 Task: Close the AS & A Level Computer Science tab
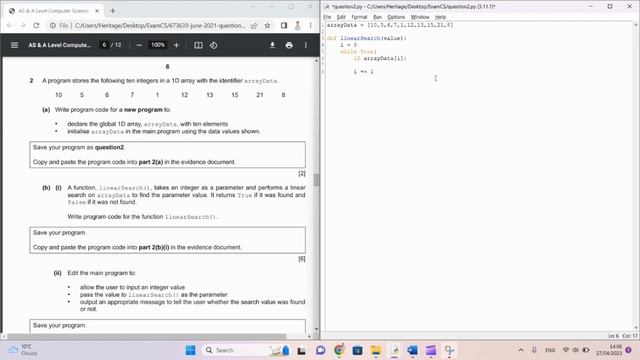point(97,11)
